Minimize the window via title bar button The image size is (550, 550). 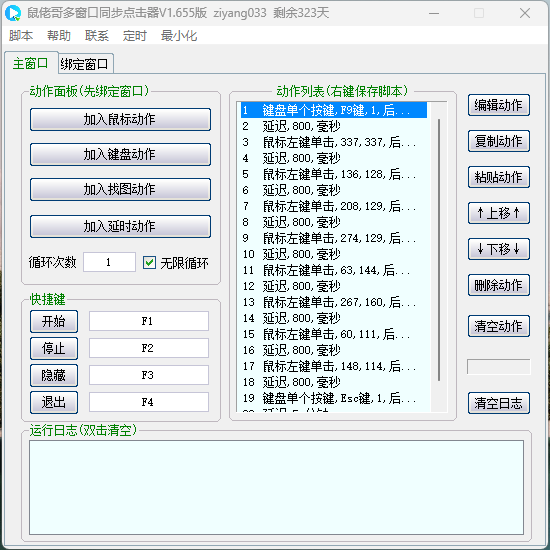point(434,13)
